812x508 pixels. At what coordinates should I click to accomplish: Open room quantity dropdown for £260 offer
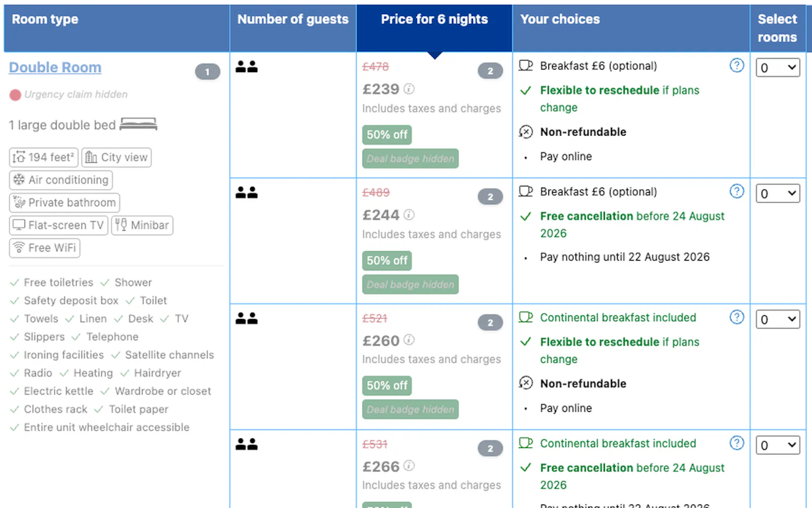[777, 320]
